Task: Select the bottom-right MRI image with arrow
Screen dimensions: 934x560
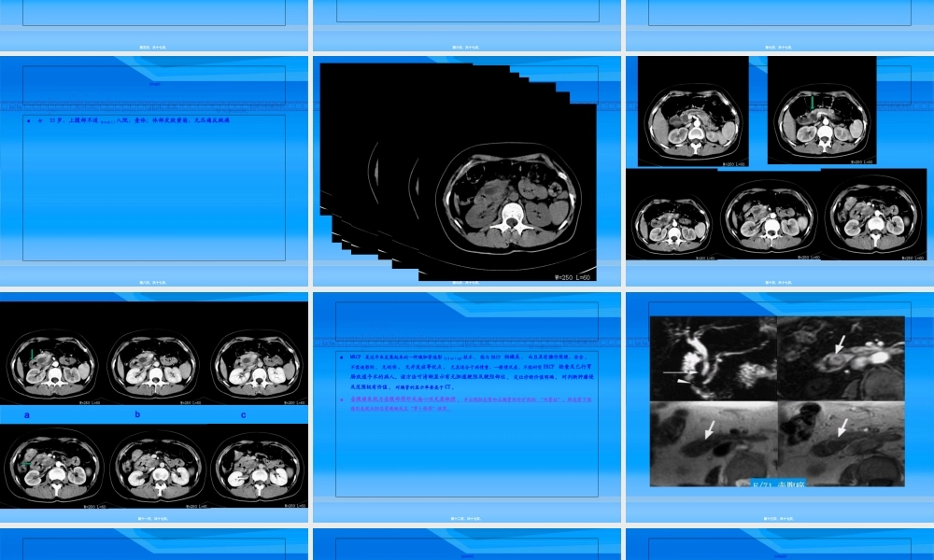Action: [841, 443]
